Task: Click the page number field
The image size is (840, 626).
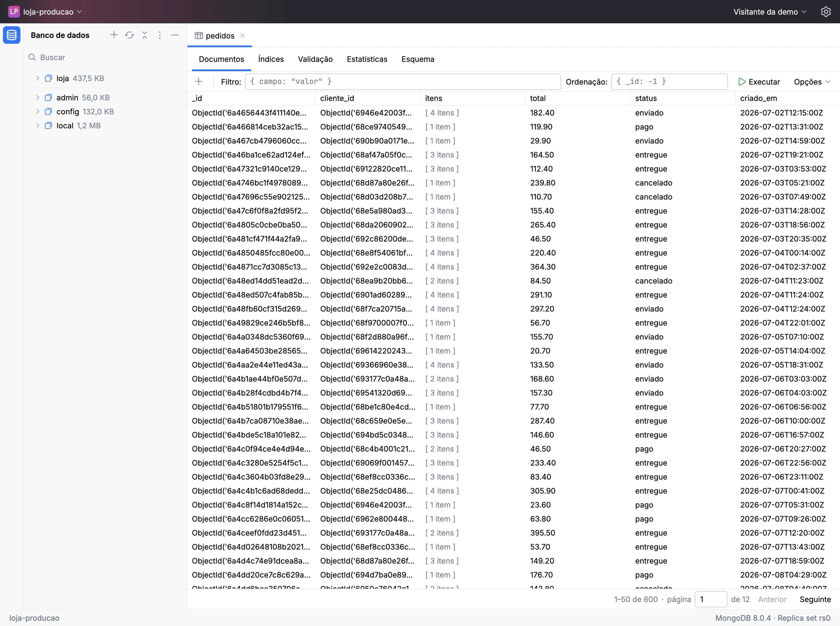Action: tap(710, 599)
